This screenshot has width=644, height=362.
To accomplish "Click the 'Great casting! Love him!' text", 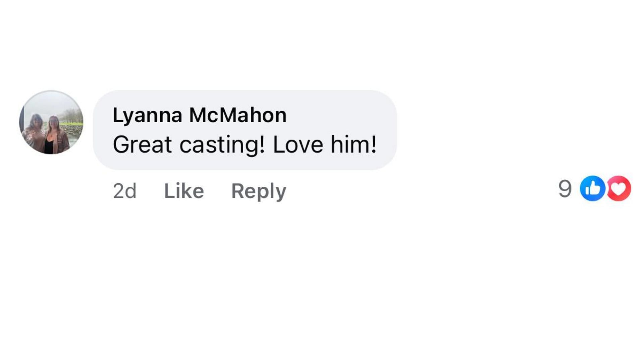I will [x=245, y=144].
